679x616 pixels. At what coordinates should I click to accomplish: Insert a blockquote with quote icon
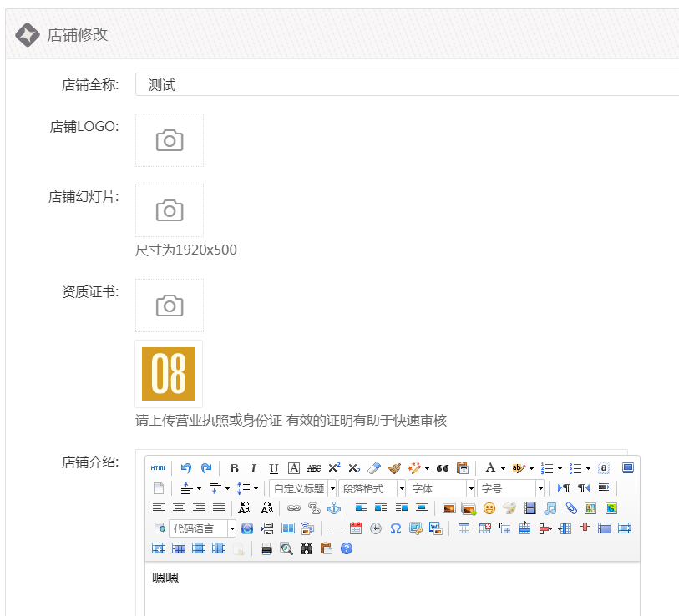443,468
